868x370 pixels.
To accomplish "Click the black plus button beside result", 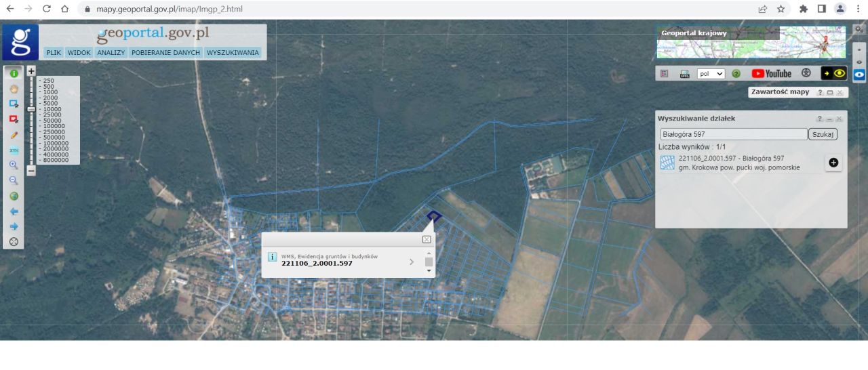I will pyautogui.click(x=833, y=163).
